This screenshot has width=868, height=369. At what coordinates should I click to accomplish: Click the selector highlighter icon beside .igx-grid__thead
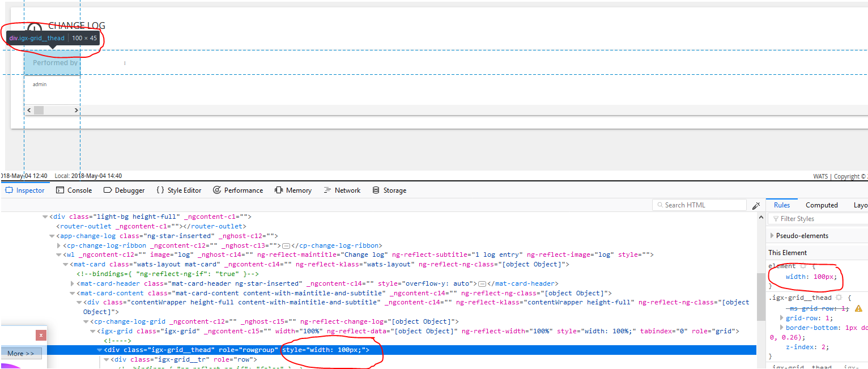point(839,298)
